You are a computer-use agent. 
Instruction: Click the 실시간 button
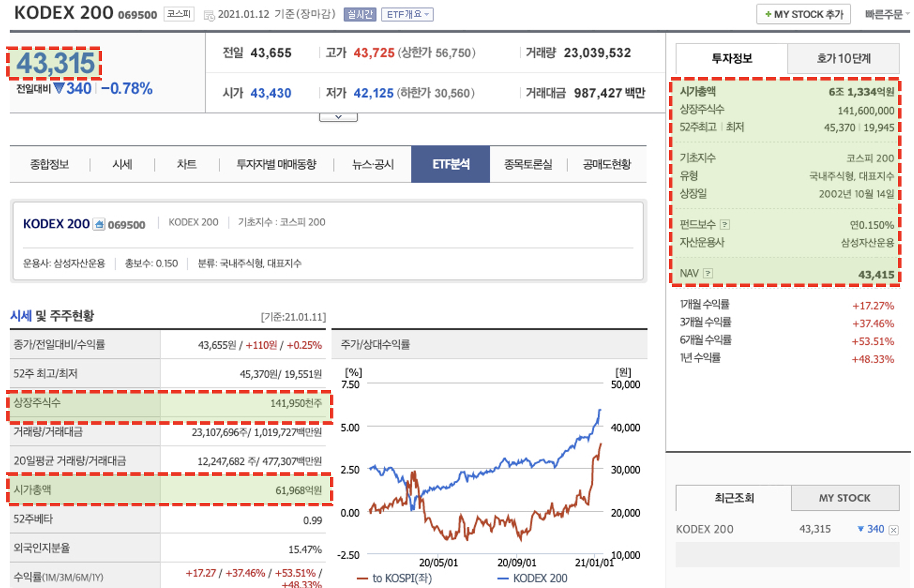click(x=360, y=14)
